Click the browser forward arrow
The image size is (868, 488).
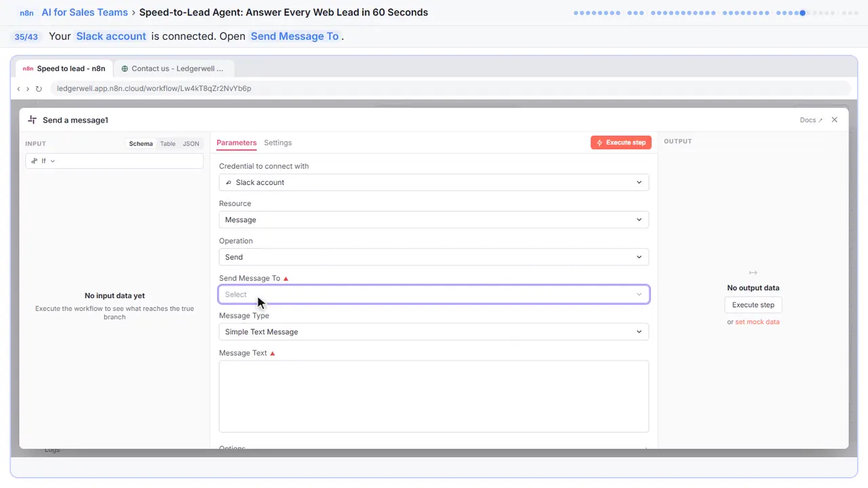click(28, 89)
